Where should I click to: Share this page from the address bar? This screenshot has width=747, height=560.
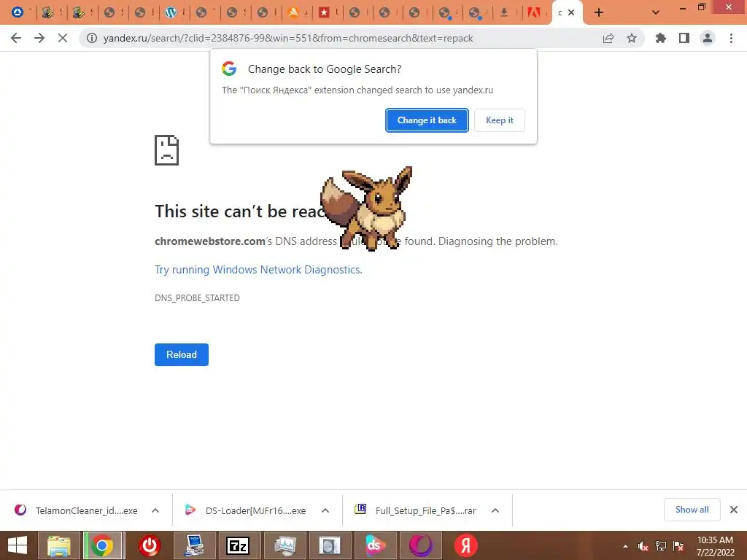[608, 38]
